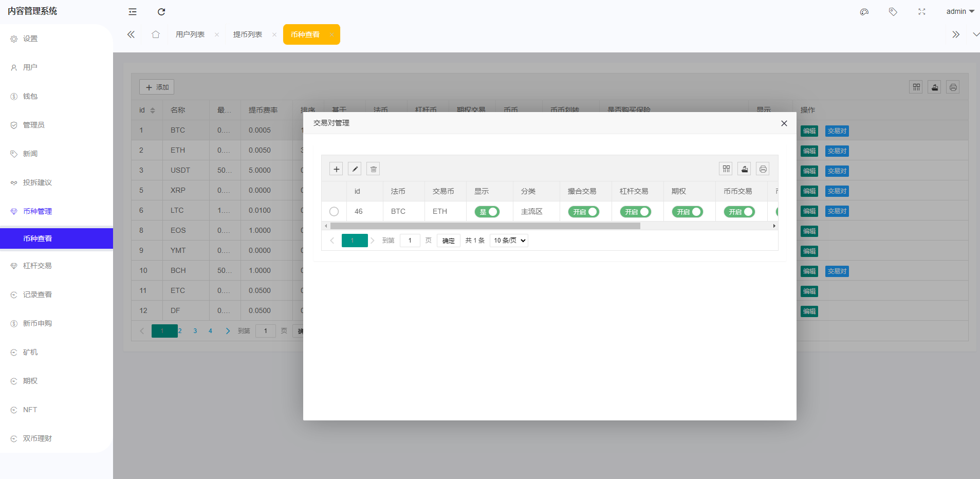Open the 10条/页 page size dropdown
The width and height of the screenshot is (980, 479).
508,240
